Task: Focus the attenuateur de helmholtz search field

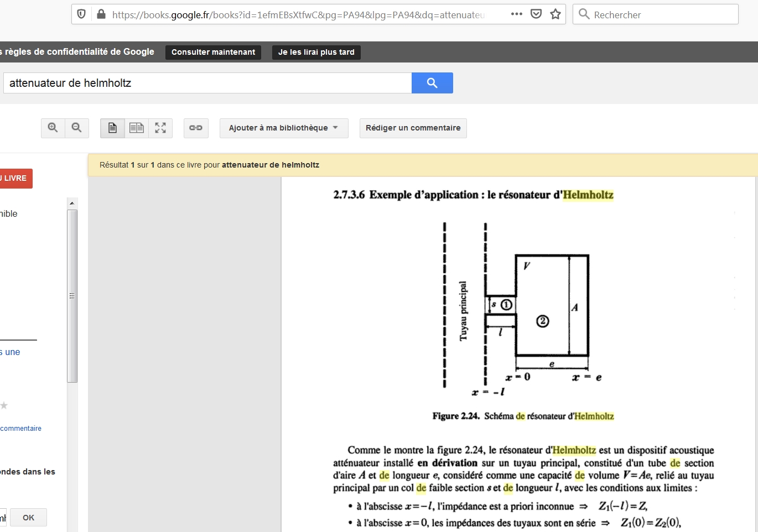Action: (x=207, y=83)
